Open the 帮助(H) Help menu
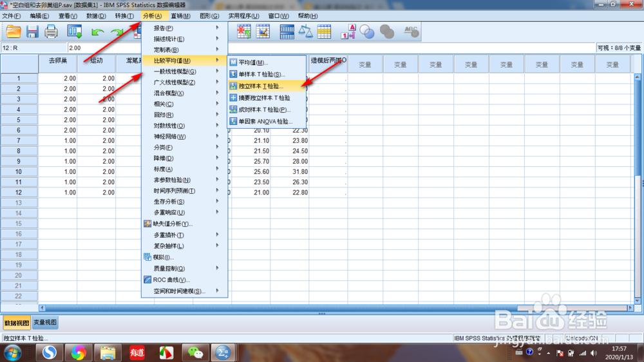 (308, 15)
